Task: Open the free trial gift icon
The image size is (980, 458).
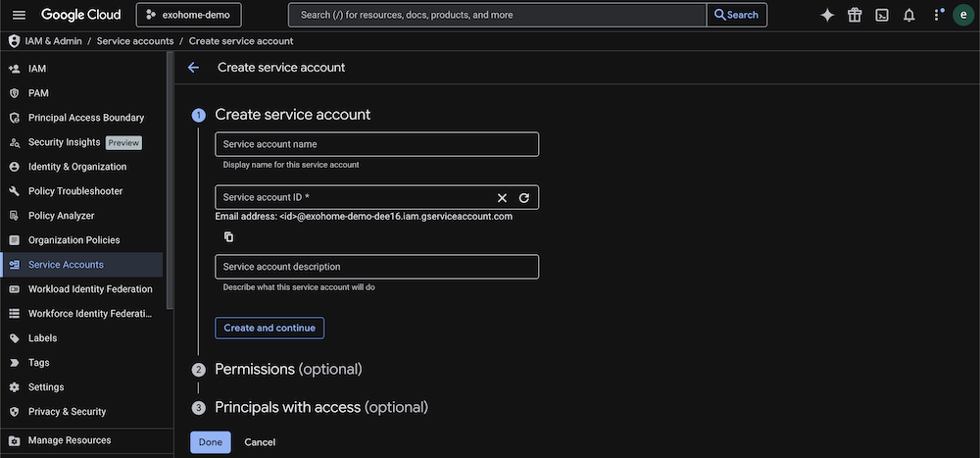Action: tap(855, 15)
